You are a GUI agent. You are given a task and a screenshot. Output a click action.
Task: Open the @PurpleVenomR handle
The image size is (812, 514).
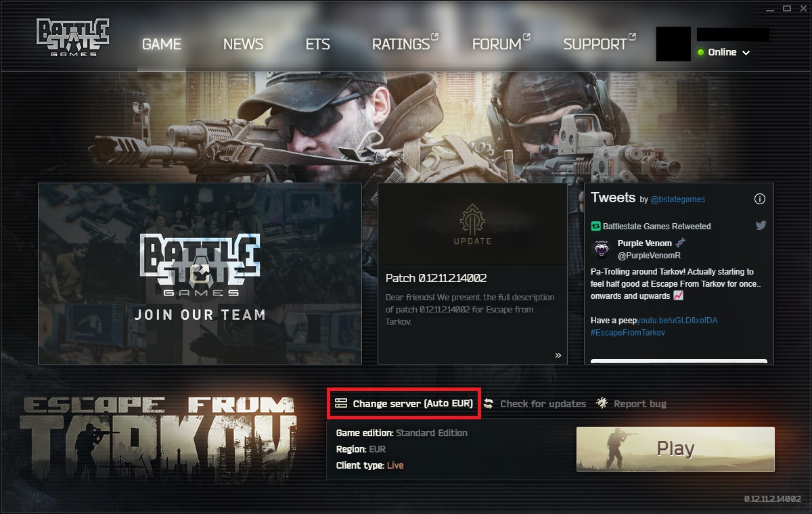pos(649,256)
